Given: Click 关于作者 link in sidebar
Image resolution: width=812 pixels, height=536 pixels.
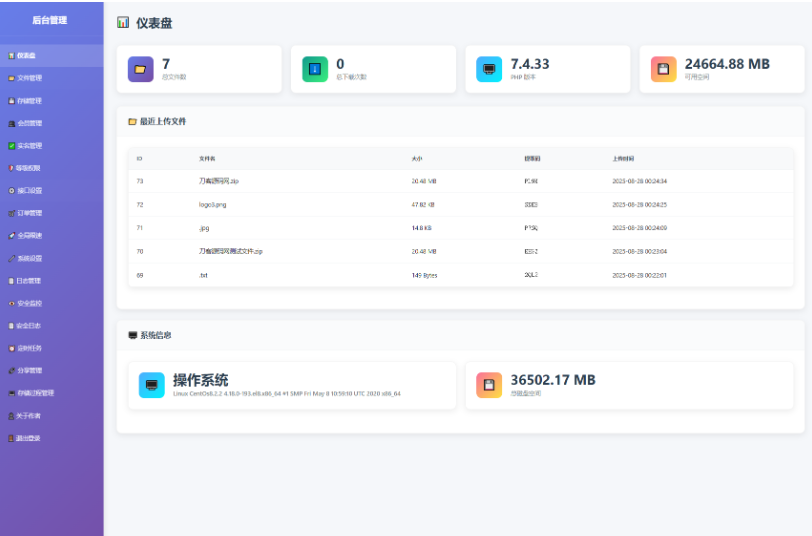Looking at the screenshot, I should (x=29, y=415).
